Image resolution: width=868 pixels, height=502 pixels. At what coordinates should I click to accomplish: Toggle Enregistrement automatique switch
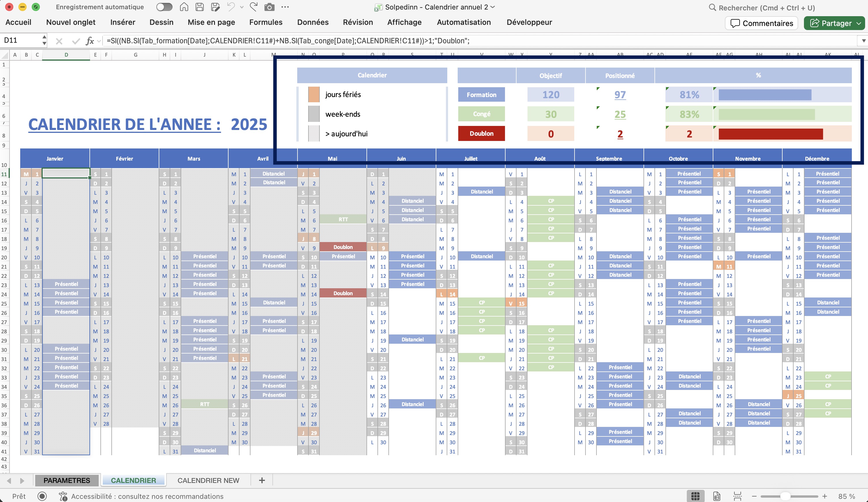click(164, 7)
